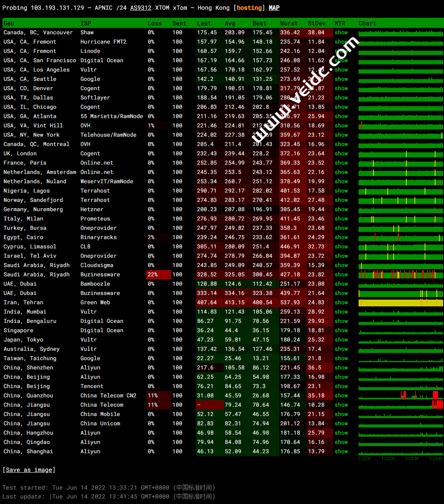Image resolution: width=444 pixels, height=504 pixels.
Task: Click the Geo cell Cyprus, Limassol
Action: (30, 247)
